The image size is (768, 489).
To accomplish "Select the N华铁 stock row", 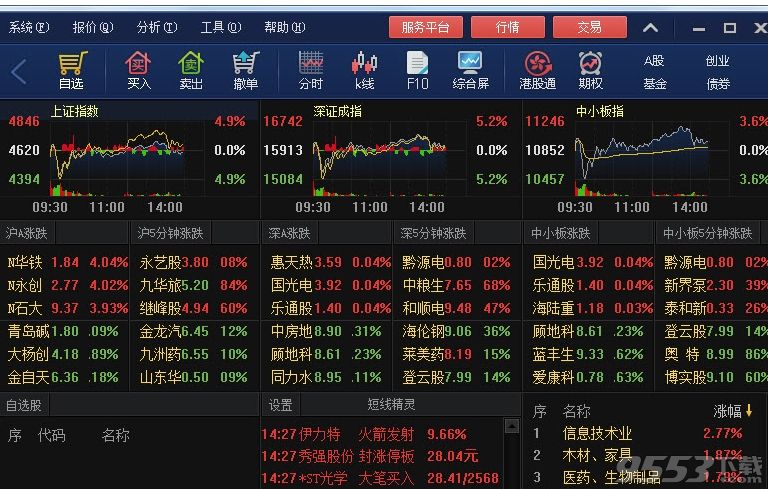I will [x=68, y=263].
